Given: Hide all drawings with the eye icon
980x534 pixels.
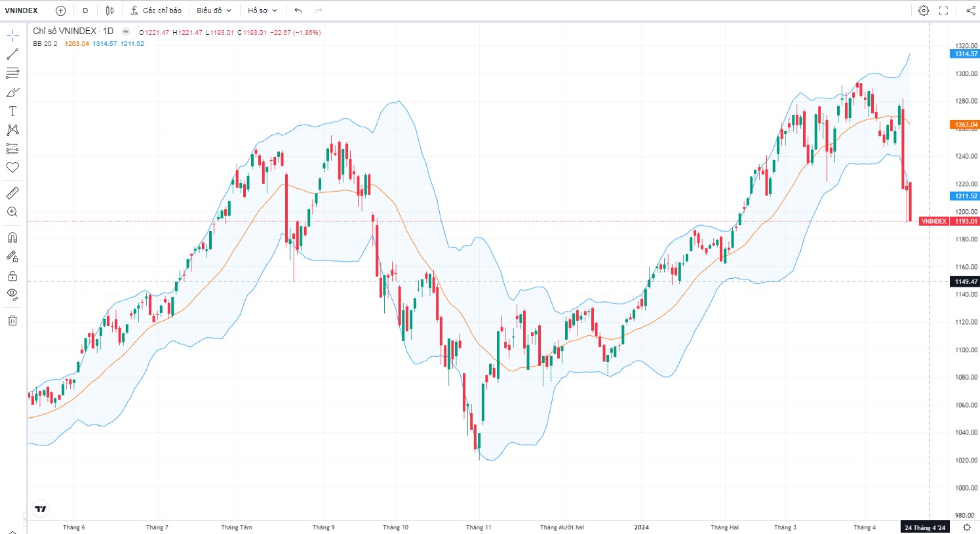Looking at the screenshot, I should 12,294.
